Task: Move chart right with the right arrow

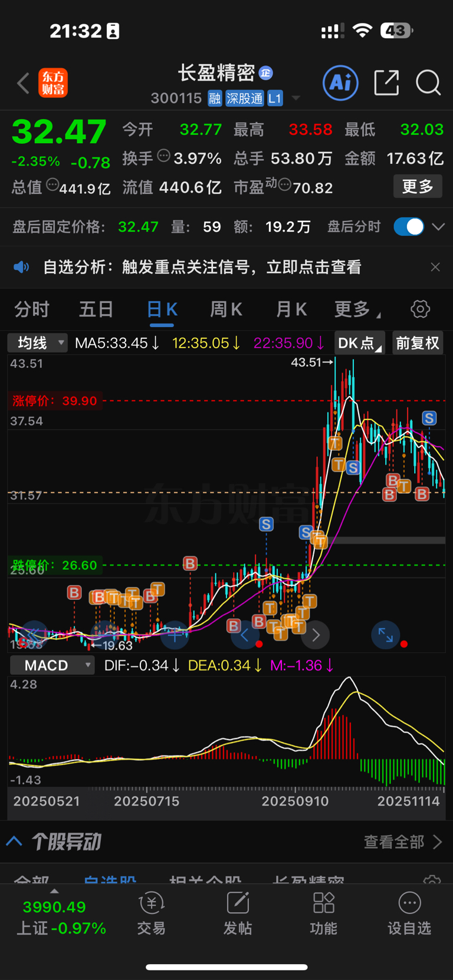Action: (x=316, y=635)
